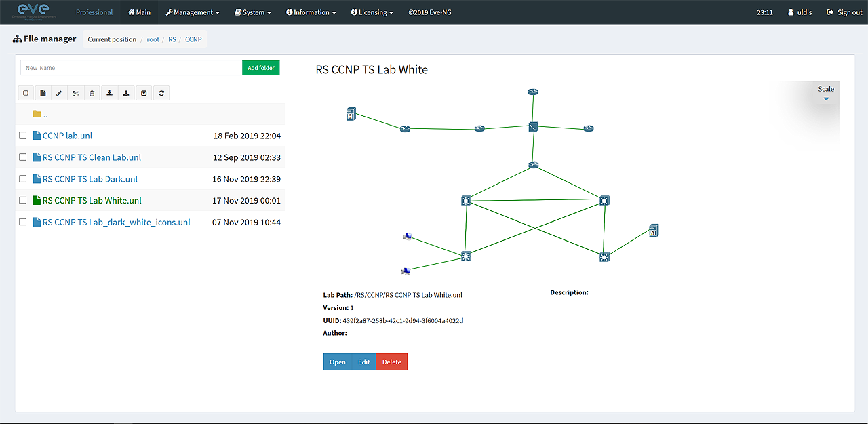Click the export download icon
The width and height of the screenshot is (868, 424).
point(110,93)
